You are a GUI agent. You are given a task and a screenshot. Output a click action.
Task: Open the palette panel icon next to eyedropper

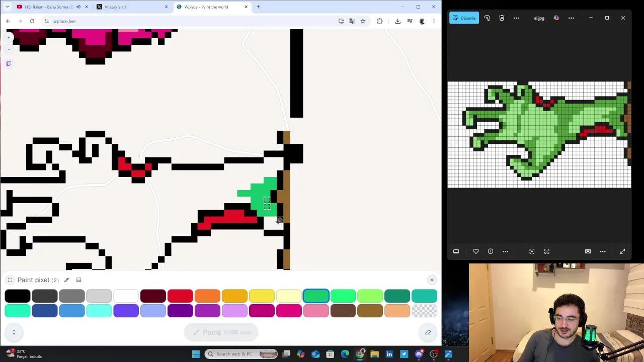point(78,280)
